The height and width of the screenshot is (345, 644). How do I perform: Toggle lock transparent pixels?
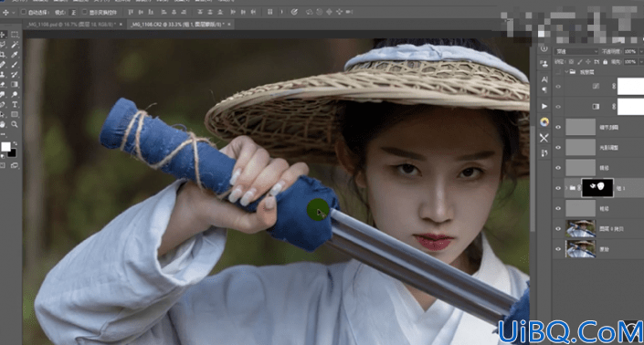(x=571, y=62)
